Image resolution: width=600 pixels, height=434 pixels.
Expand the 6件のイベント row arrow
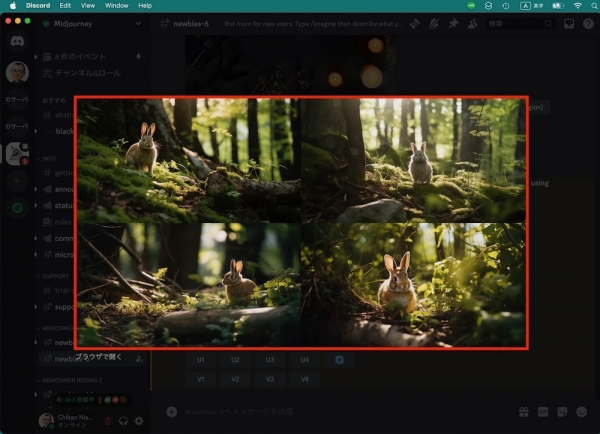click(36, 57)
